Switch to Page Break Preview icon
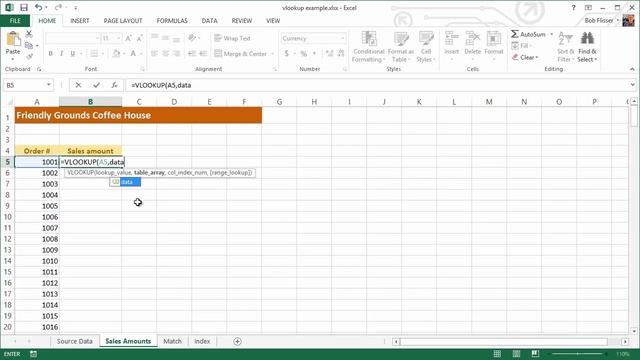Image resolution: width=640 pixels, height=360 pixels. click(x=535, y=354)
